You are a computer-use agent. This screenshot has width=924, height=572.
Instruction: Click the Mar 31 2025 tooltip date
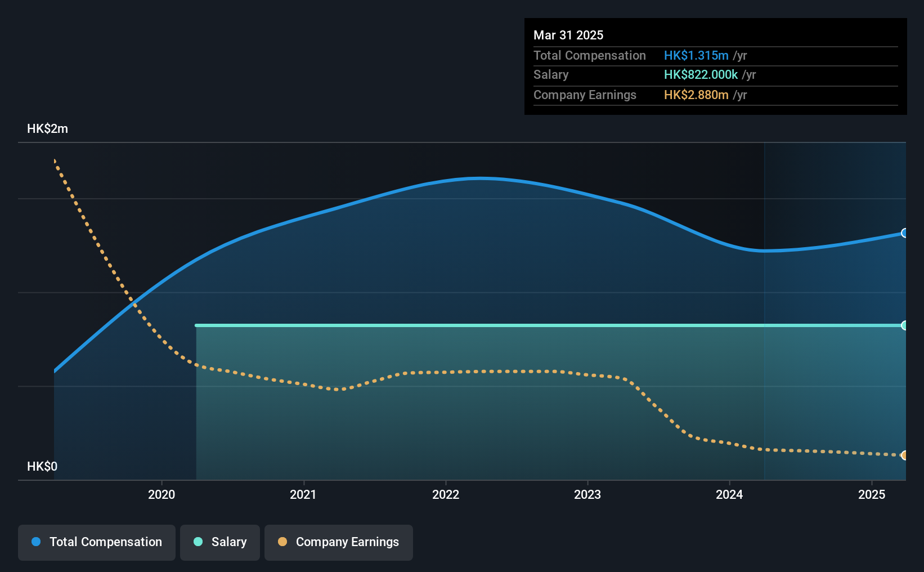[x=568, y=35]
